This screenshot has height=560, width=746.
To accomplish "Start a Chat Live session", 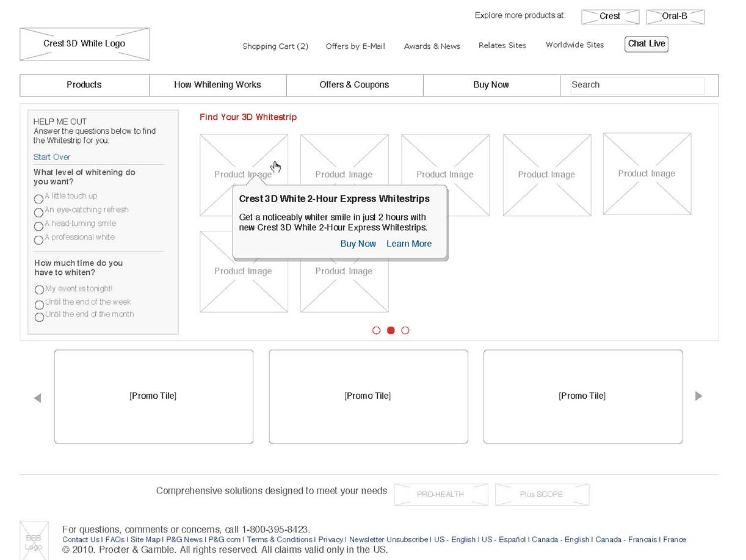I will [x=646, y=44].
